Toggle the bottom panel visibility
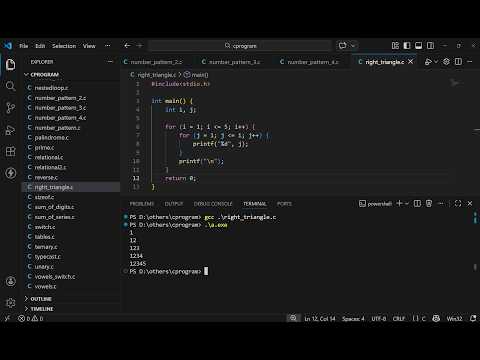480x360 pixels. [x=419, y=46]
